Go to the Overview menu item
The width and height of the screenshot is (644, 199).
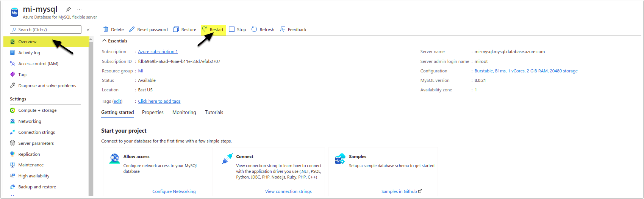pos(46,42)
